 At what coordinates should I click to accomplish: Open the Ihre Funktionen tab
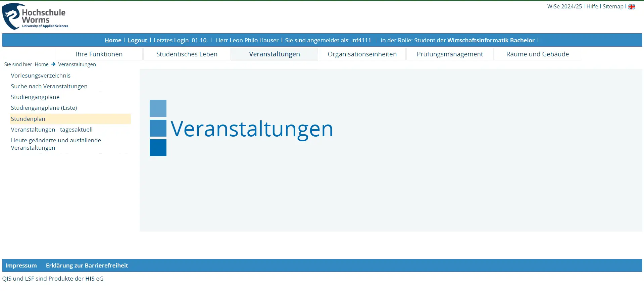pyautogui.click(x=99, y=54)
